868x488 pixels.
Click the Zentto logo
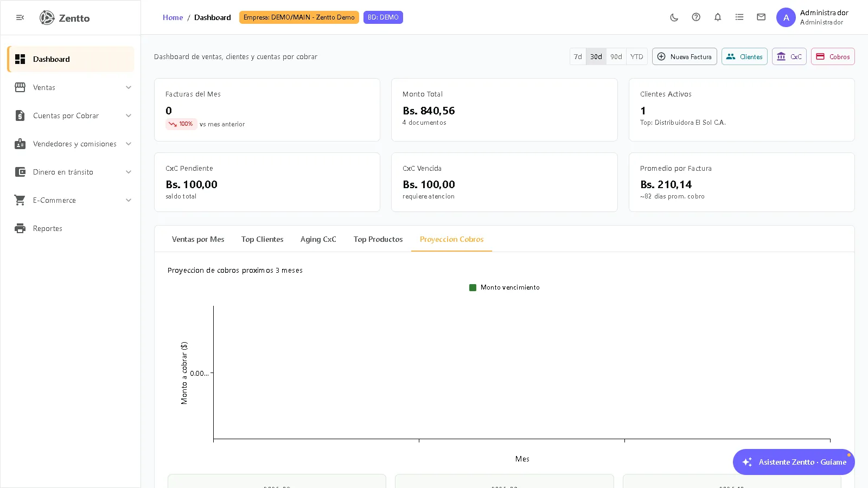tap(65, 18)
